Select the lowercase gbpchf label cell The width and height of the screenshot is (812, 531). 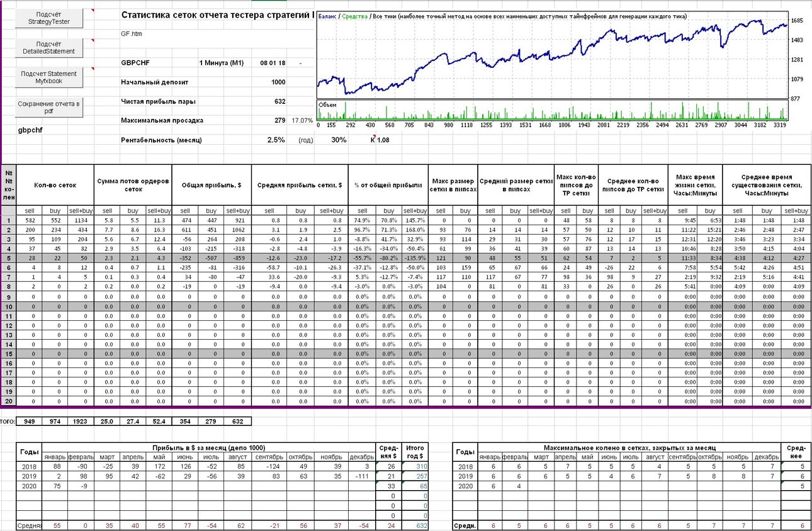click(x=30, y=130)
